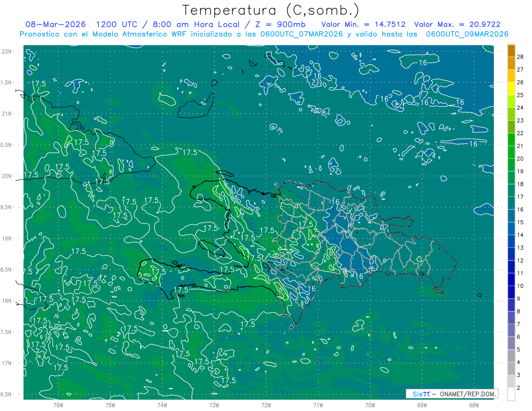Click the '74W' longitude axis label
This screenshot has height=411, width=532.
[162, 405]
